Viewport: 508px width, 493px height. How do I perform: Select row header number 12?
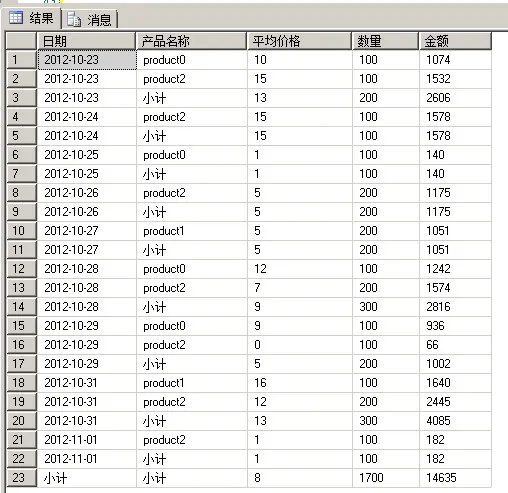click(x=21, y=269)
